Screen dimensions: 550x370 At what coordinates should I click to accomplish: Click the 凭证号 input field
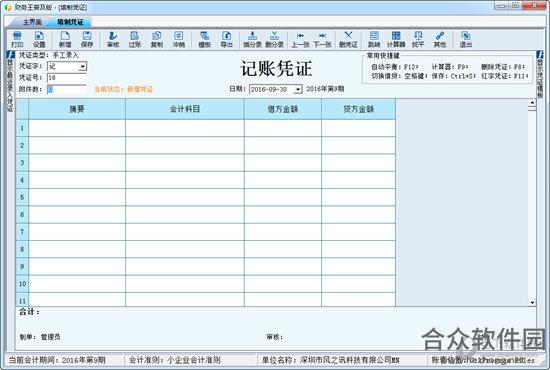coord(67,78)
